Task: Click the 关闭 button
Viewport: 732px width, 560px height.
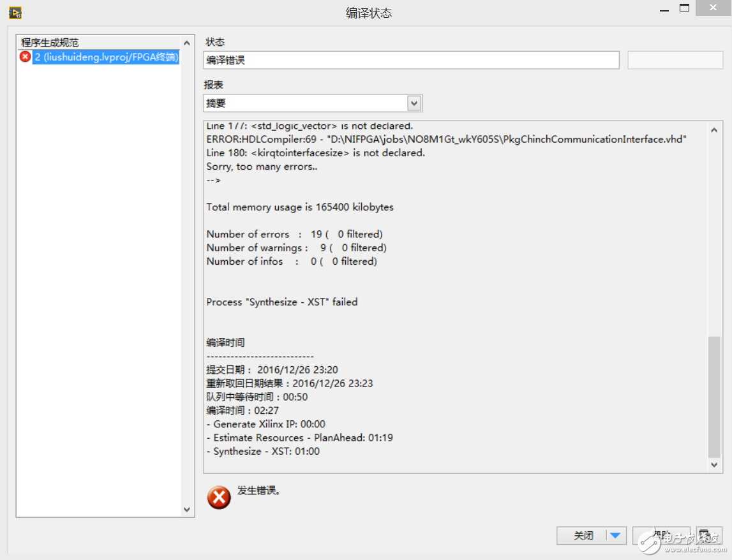Action: (x=583, y=536)
